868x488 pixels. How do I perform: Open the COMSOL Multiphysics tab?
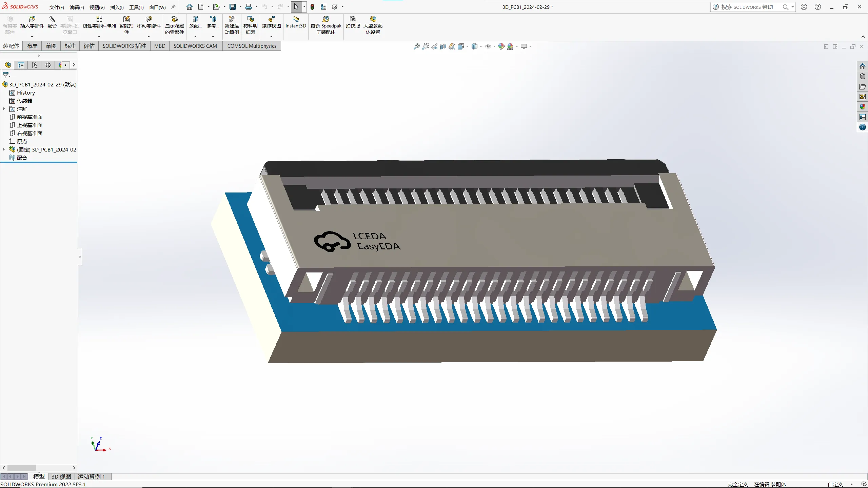(x=252, y=46)
